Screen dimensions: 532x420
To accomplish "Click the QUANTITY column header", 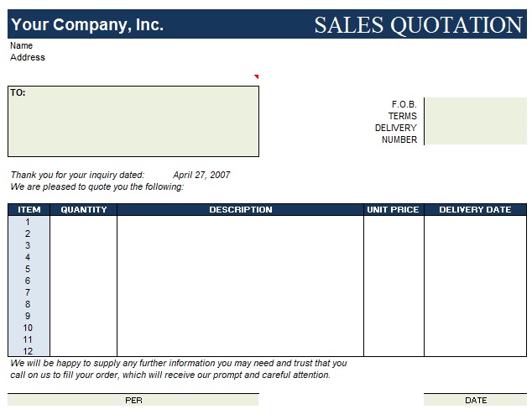I will coord(84,210).
